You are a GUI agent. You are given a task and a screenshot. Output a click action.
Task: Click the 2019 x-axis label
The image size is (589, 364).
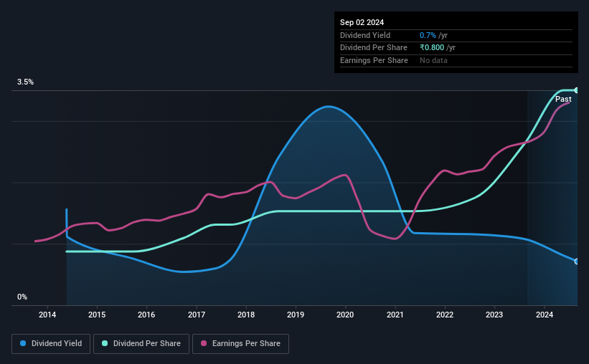[x=296, y=315]
